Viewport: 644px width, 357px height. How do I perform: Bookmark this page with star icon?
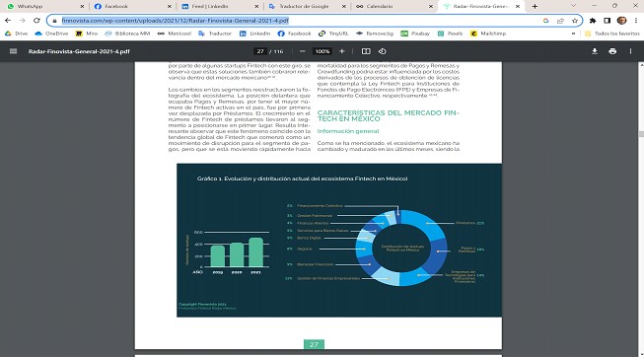point(575,21)
